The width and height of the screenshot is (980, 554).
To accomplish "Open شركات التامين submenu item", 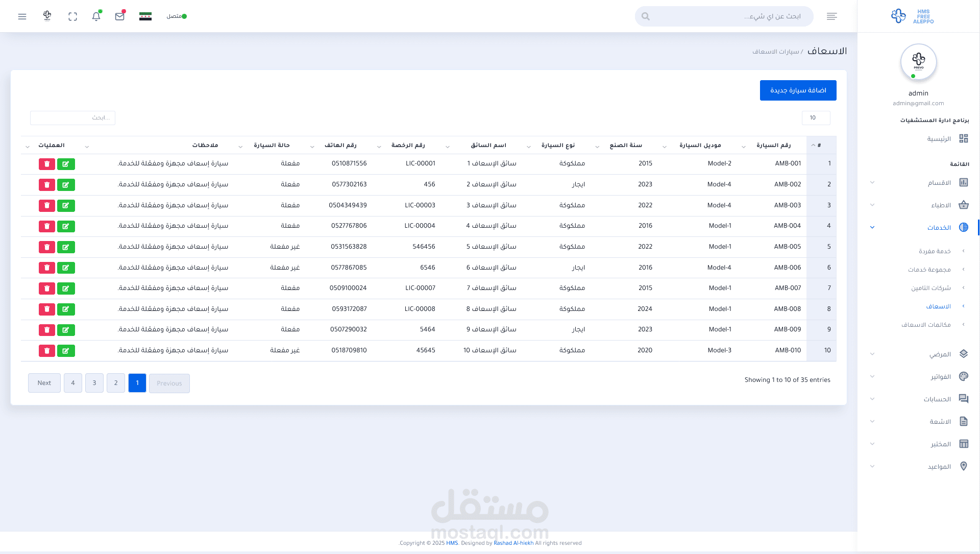I will click(x=930, y=288).
